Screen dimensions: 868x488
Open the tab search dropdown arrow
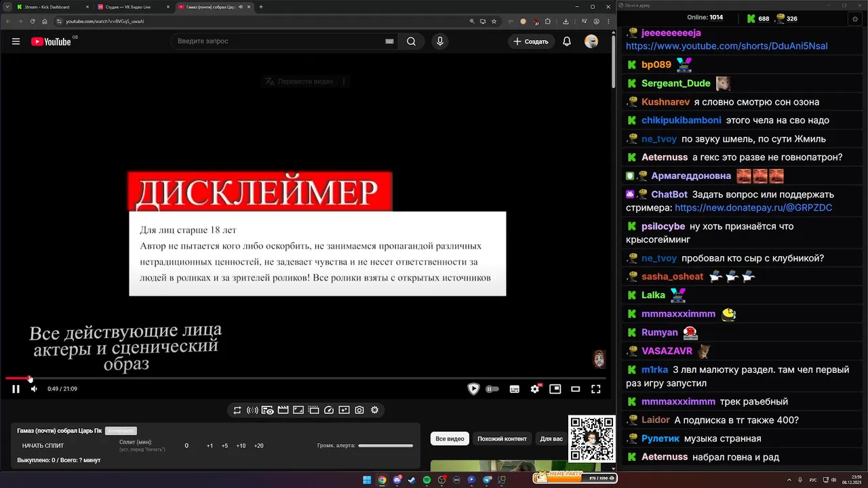coord(6,7)
